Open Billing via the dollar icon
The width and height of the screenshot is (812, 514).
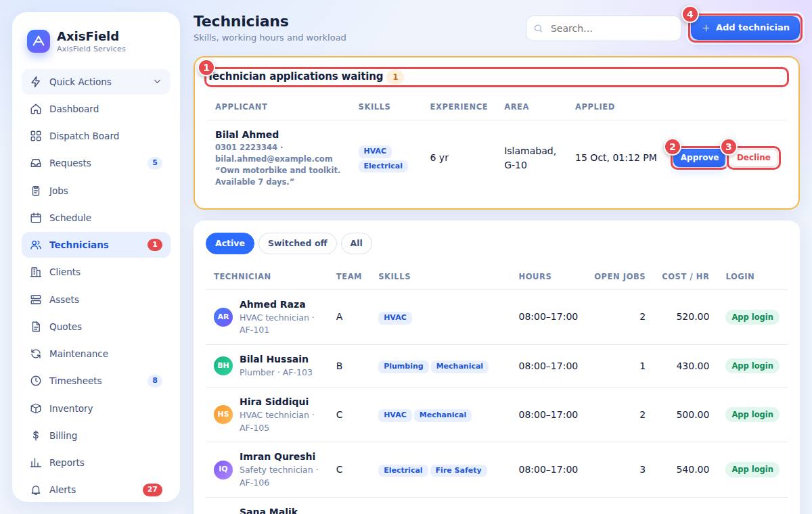click(x=36, y=436)
